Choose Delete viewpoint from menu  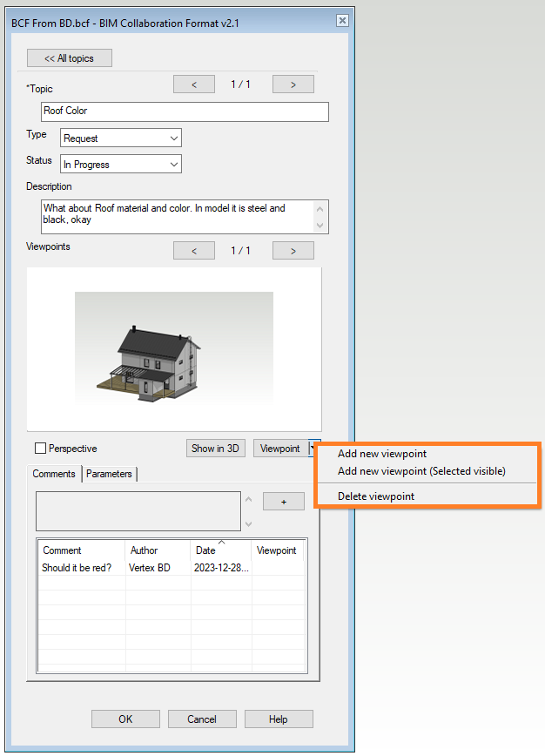(x=376, y=496)
